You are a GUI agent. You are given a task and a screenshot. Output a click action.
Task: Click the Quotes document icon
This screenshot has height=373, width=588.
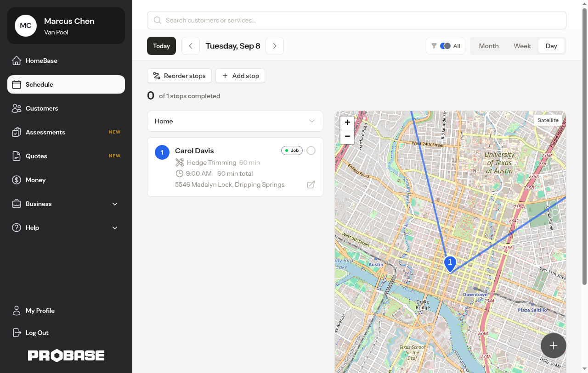point(17,156)
